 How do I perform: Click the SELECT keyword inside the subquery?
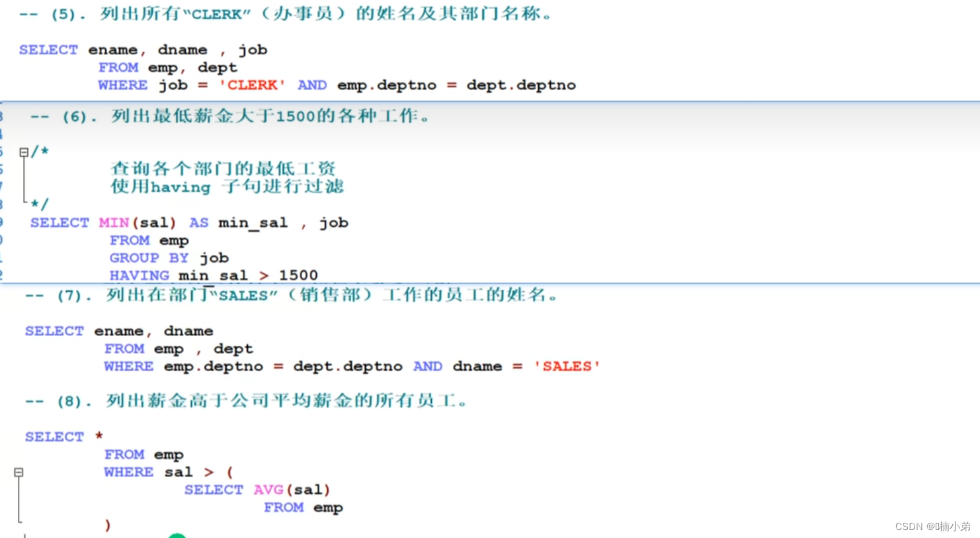[x=214, y=490]
